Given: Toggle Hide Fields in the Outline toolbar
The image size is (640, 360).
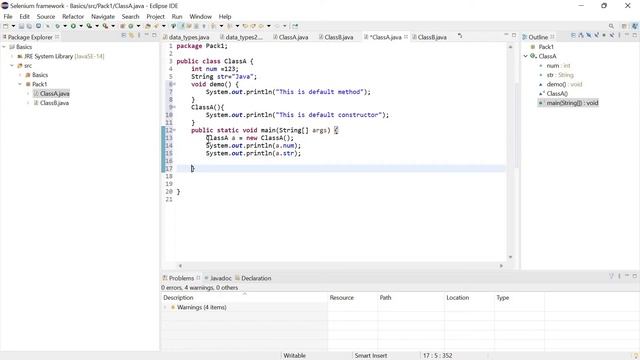Looking at the screenshot, I should pyautogui.click(x=589, y=36).
